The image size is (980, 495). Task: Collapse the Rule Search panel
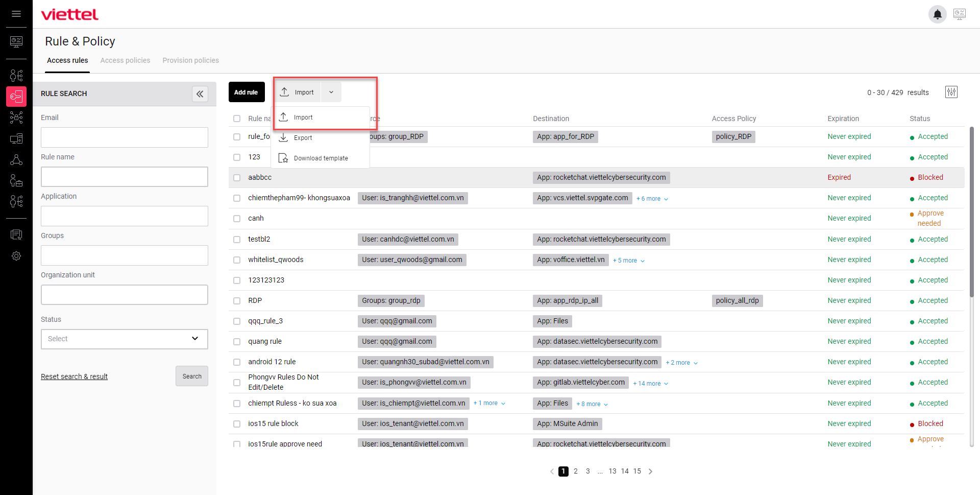[200, 94]
